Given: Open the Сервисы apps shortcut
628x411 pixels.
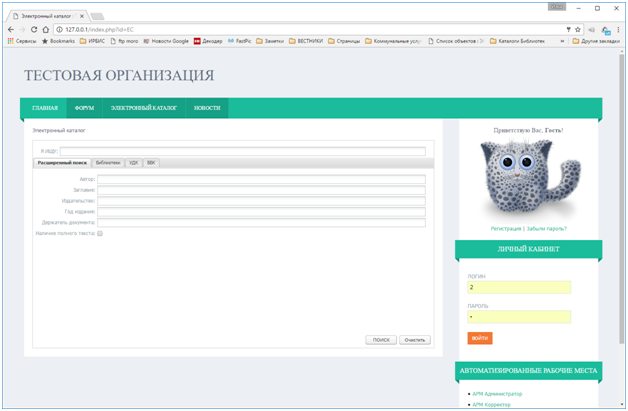Looking at the screenshot, I should tap(21, 41).
